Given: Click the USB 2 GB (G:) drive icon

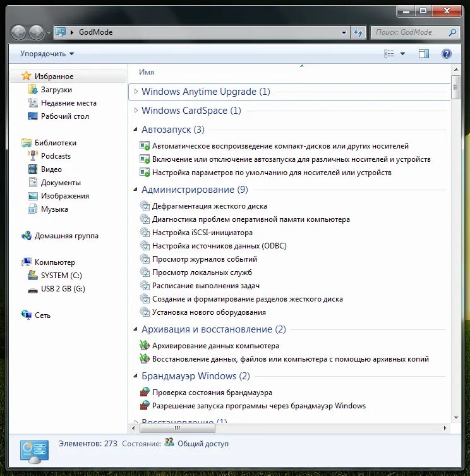Looking at the screenshot, I should pos(33,290).
